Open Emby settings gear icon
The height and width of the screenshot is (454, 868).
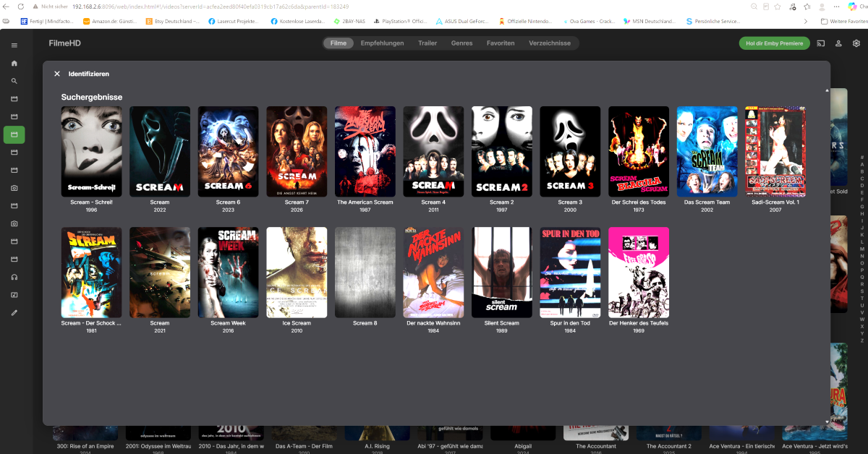(856, 43)
